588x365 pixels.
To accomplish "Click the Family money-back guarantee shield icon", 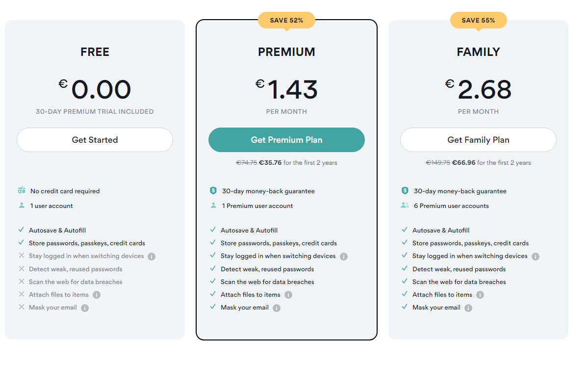I will (405, 191).
